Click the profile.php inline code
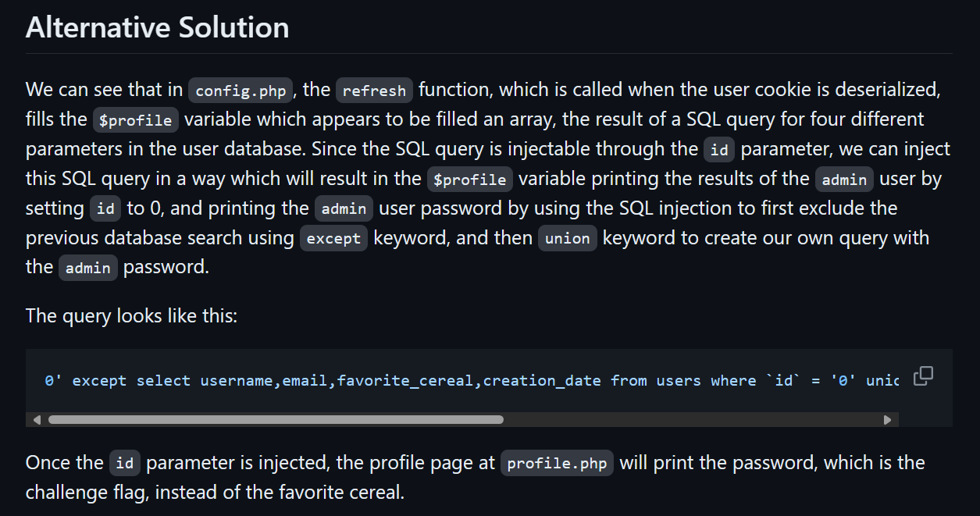This screenshot has height=516, width=980. click(557, 464)
